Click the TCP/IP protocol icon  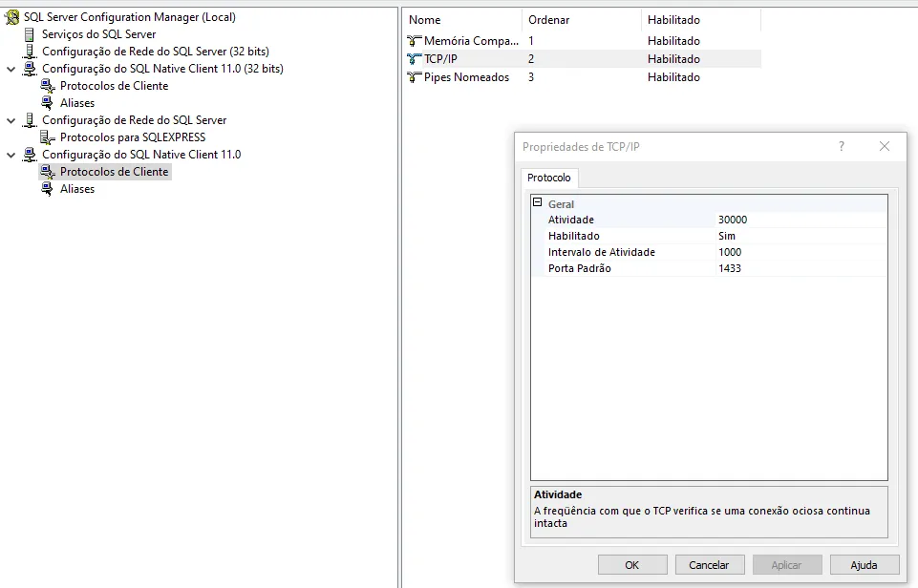[x=415, y=59]
